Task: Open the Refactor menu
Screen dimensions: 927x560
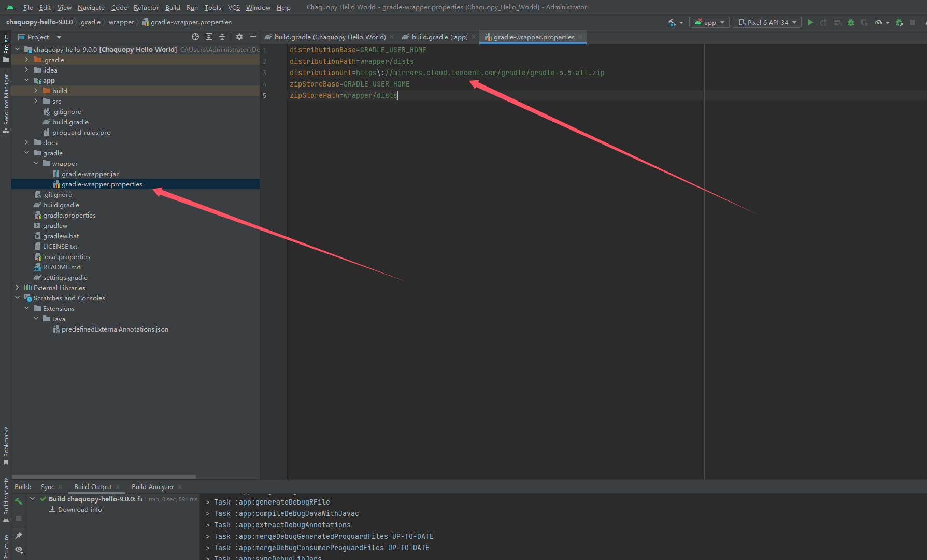Action: pos(146,7)
